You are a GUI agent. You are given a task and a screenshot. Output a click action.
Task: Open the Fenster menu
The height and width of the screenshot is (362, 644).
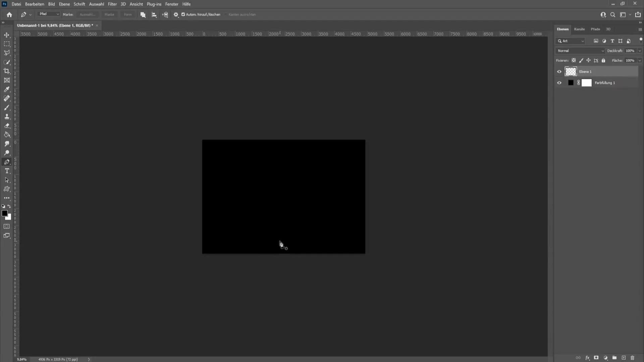tap(172, 4)
